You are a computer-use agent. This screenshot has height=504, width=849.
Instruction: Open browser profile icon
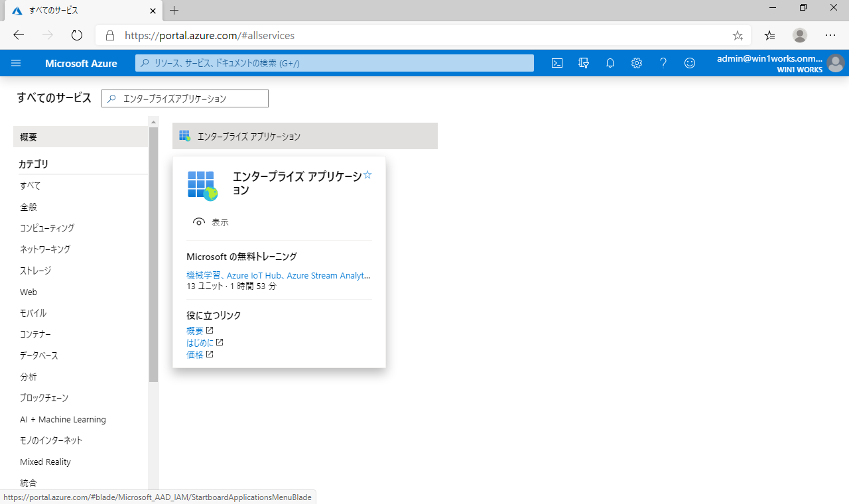[x=800, y=35]
